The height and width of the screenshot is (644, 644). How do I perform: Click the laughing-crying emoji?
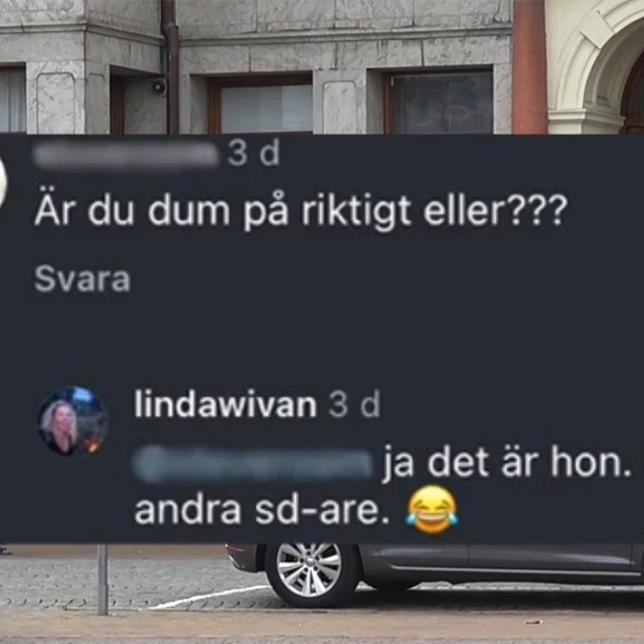click(x=431, y=509)
